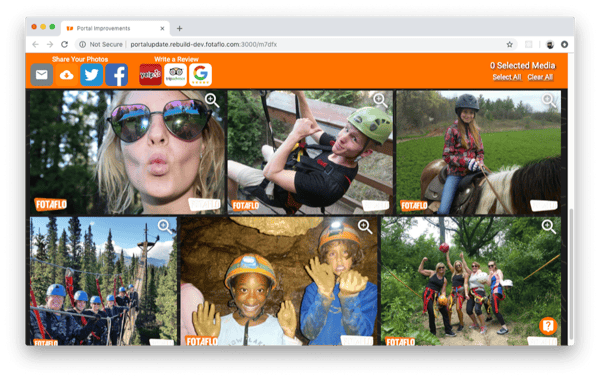Zoom into the sunglasses woman photo
This screenshot has height=379, width=600.
click(212, 100)
